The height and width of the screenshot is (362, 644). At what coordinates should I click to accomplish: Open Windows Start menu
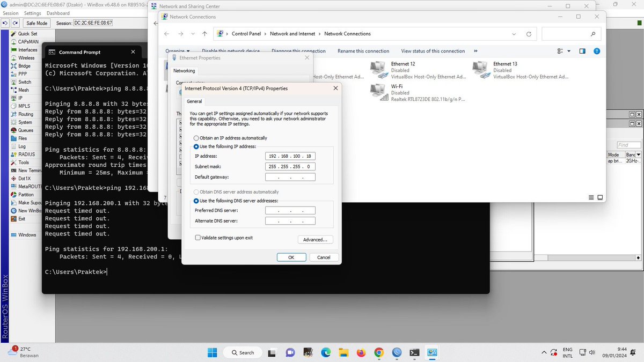[x=212, y=352]
